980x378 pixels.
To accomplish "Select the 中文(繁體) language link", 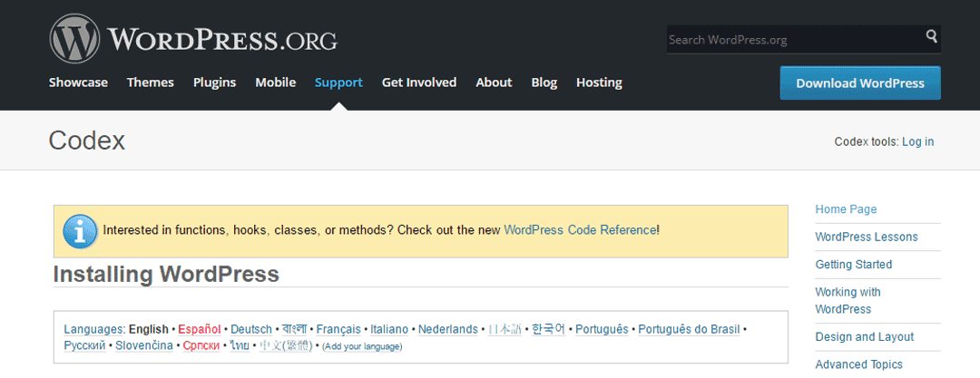I will coord(286,345).
